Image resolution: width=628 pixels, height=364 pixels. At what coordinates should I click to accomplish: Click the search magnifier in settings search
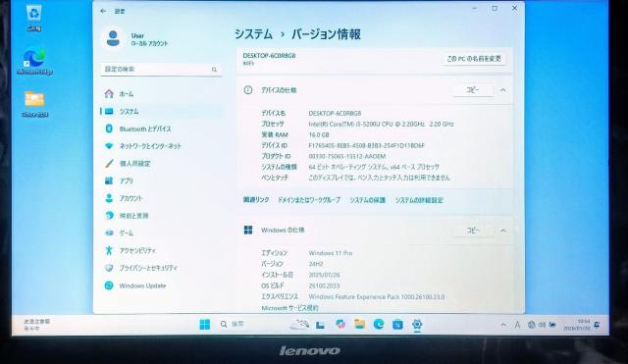point(214,70)
